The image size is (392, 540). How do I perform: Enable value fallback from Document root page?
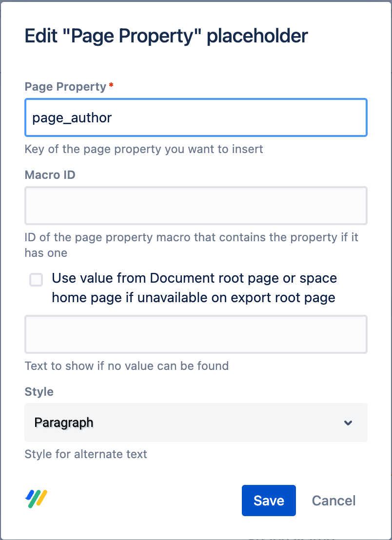click(x=36, y=280)
